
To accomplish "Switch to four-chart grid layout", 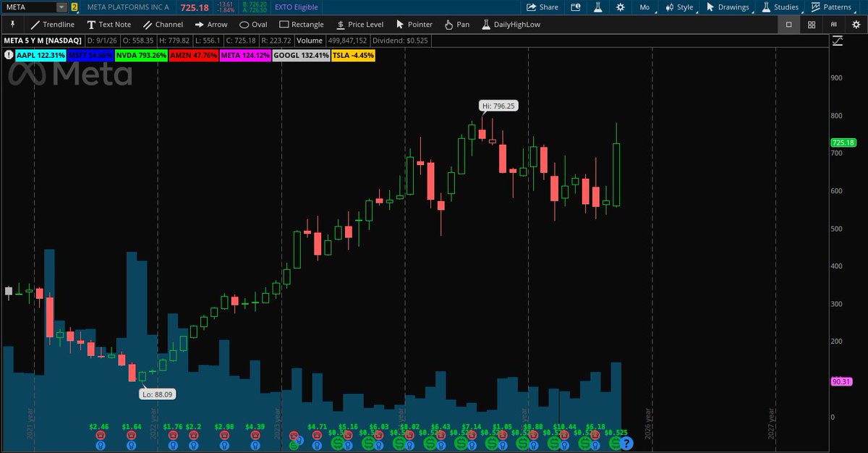I will point(812,25).
